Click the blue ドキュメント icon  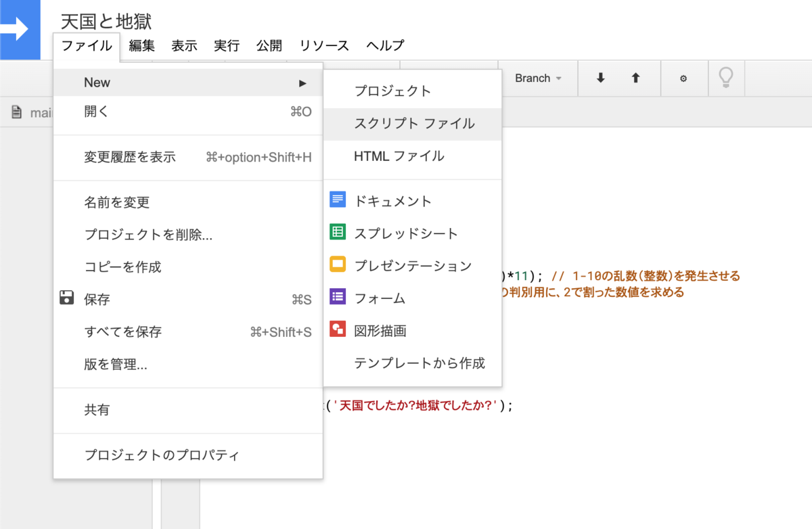337,200
